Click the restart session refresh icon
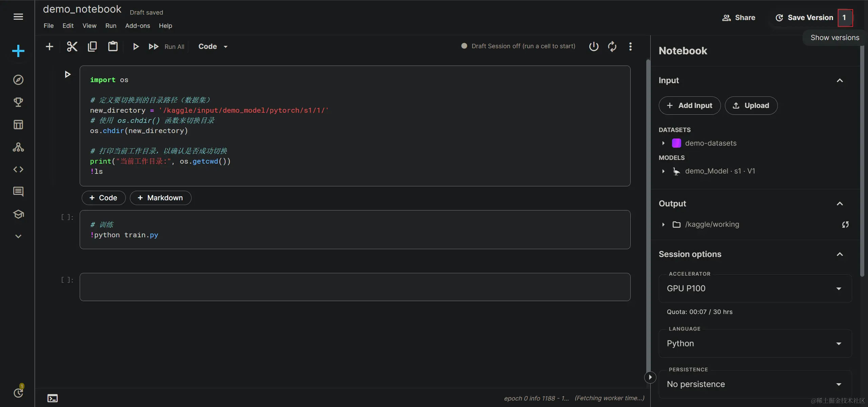Viewport: 868px width, 407px height. 612,47
